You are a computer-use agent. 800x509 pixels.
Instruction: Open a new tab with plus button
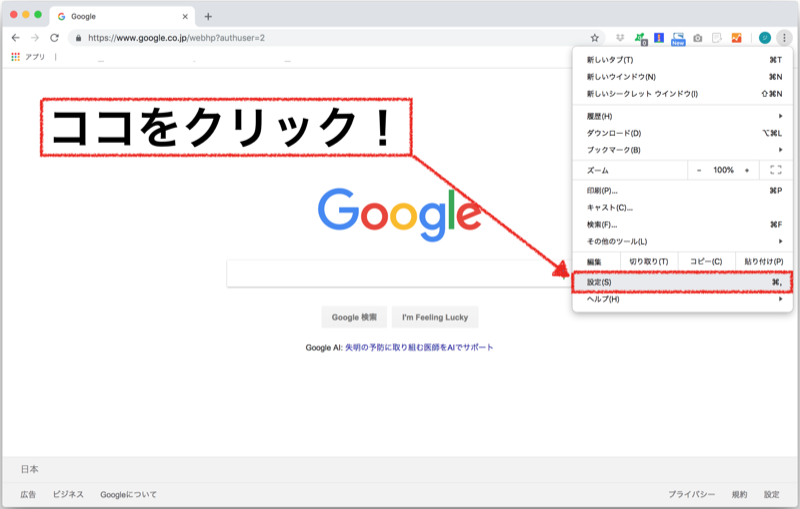208,16
